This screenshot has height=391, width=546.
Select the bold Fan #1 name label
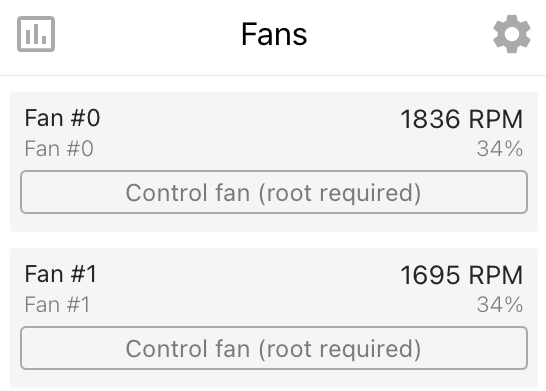tap(61, 274)
